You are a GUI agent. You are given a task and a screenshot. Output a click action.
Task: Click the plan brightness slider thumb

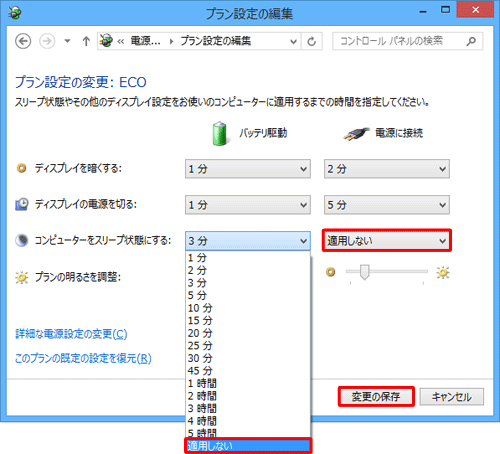364,272
